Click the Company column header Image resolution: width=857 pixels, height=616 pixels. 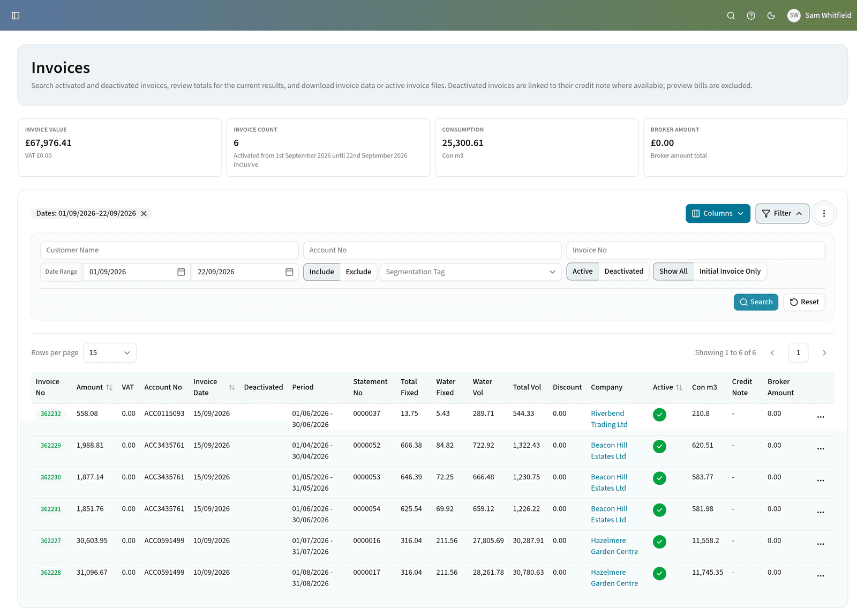point(606,387)
